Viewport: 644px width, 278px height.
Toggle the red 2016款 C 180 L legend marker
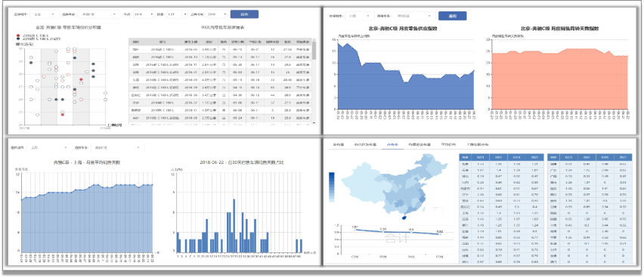[17, 36]
